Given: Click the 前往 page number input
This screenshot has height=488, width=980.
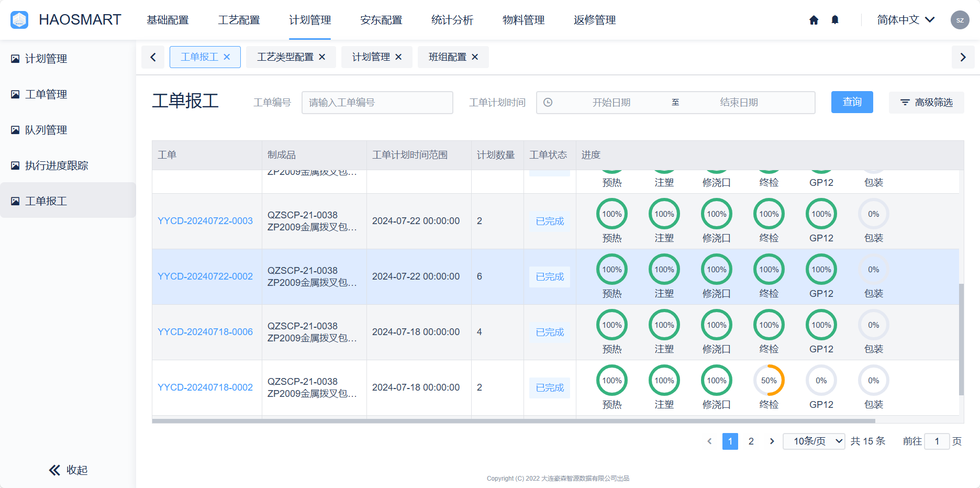Looking at the screenshot, I should tap(937, 441).
